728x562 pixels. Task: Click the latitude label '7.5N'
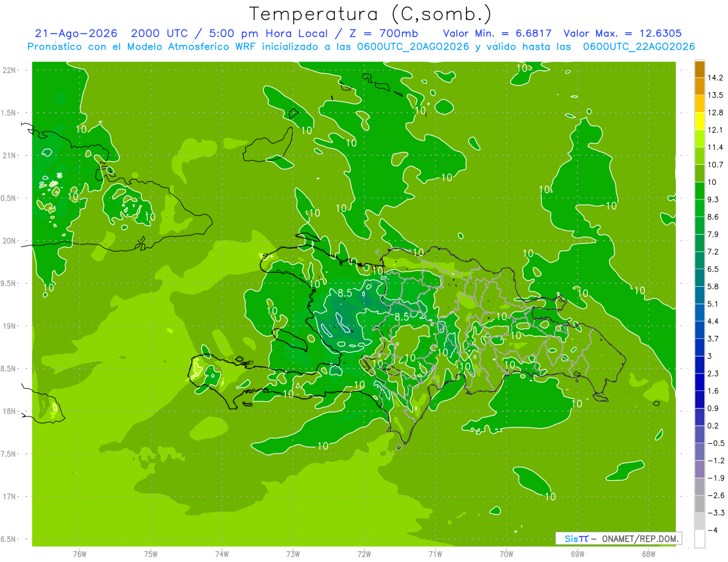9,454
